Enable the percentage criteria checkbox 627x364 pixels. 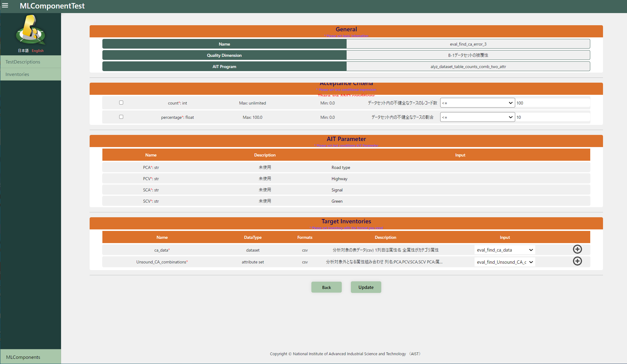121,117
